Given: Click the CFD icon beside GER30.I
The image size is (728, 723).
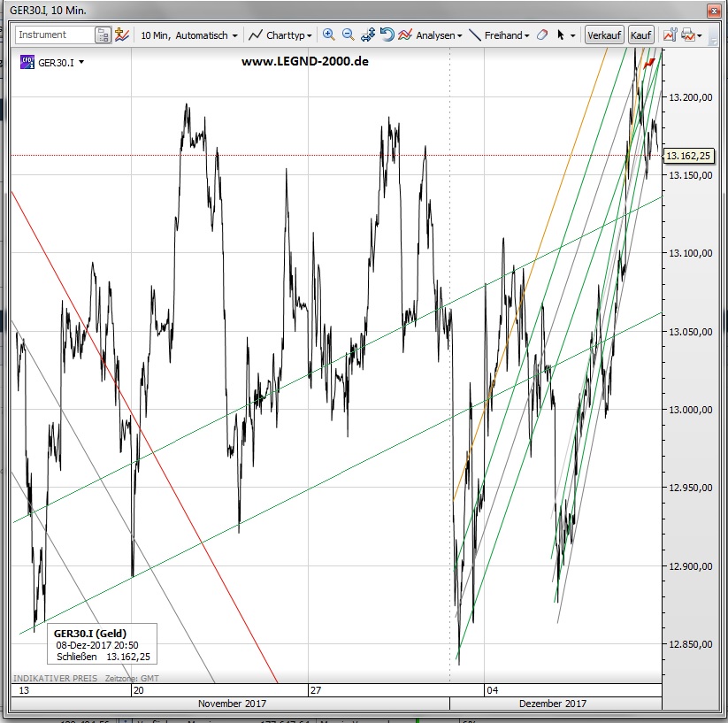Looking at the screenshot, I should coord(27,62).
